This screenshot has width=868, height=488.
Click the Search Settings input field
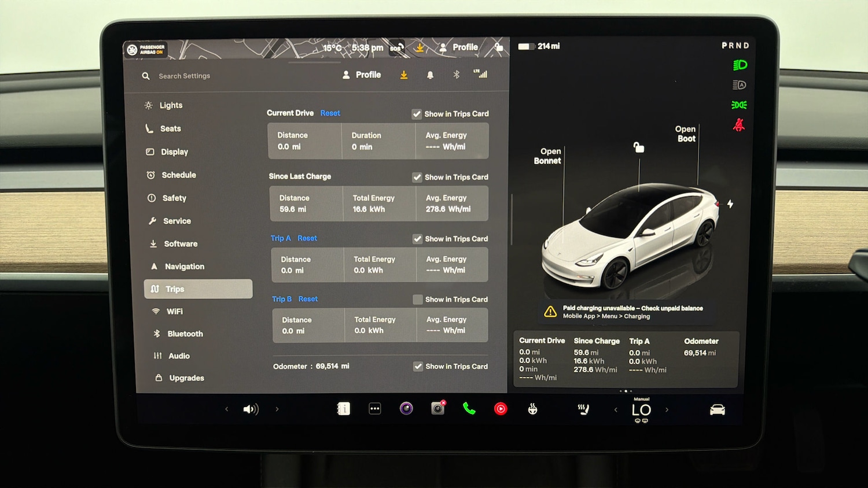pyautogui.click(x=185, y=76)
